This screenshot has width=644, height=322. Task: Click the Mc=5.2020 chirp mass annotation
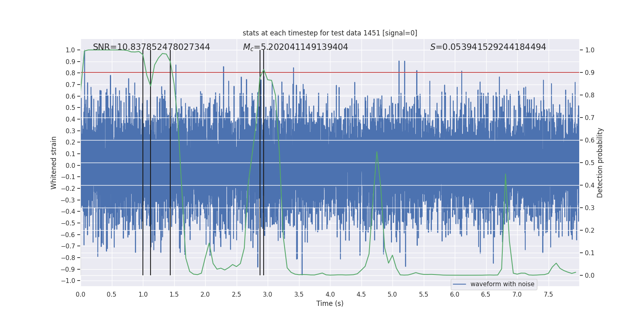pyautogui.click(x=295, y=47)
